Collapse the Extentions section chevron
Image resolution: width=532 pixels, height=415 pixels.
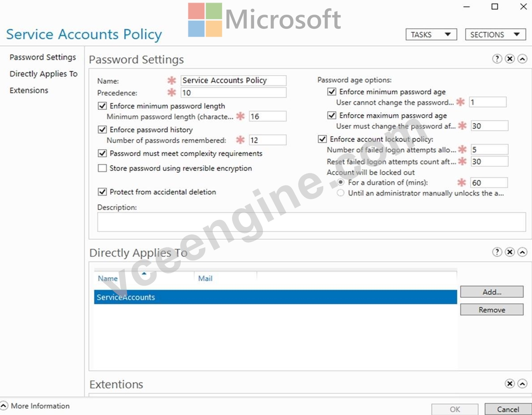(x=522, y=383)
